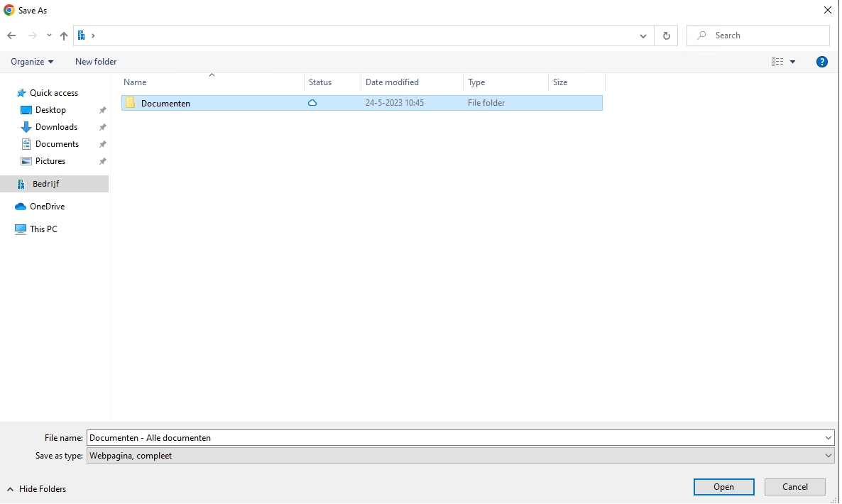
Task: Click the change view layout icon
Action: 777,62
